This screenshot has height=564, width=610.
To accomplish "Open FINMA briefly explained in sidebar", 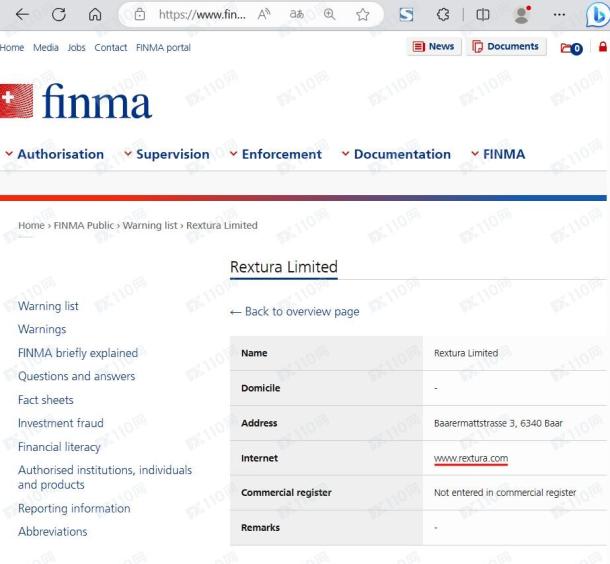I will 78,353.
